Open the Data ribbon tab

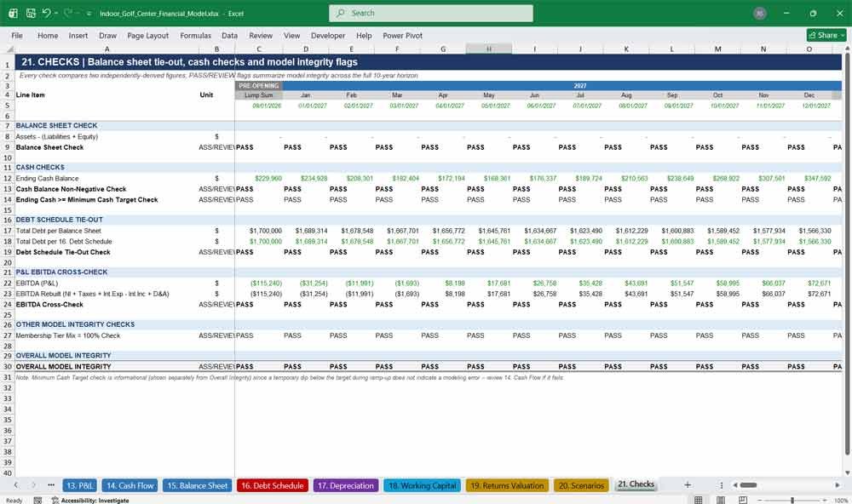coord(229,35)
